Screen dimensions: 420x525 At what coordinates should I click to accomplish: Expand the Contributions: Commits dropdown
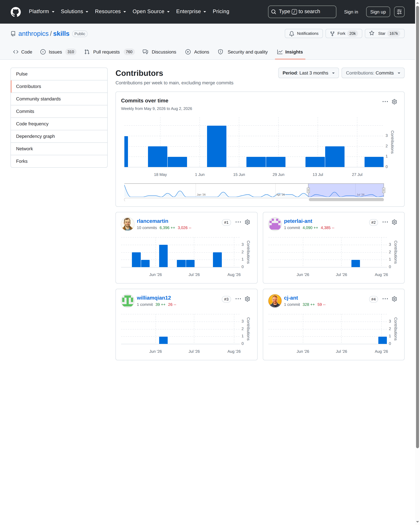coord(373,73)
